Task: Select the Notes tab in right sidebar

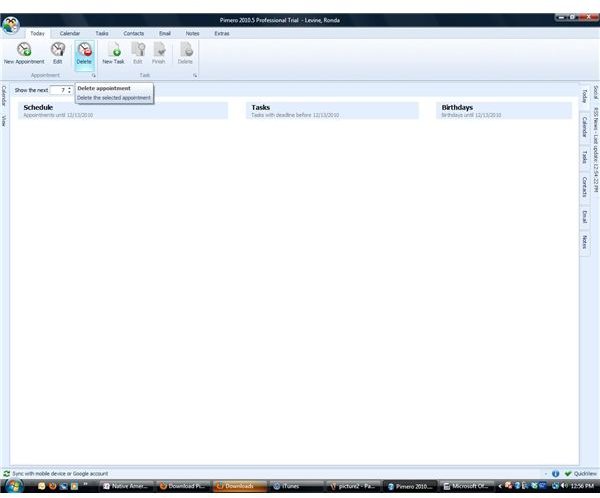Action: click(584, 242)
